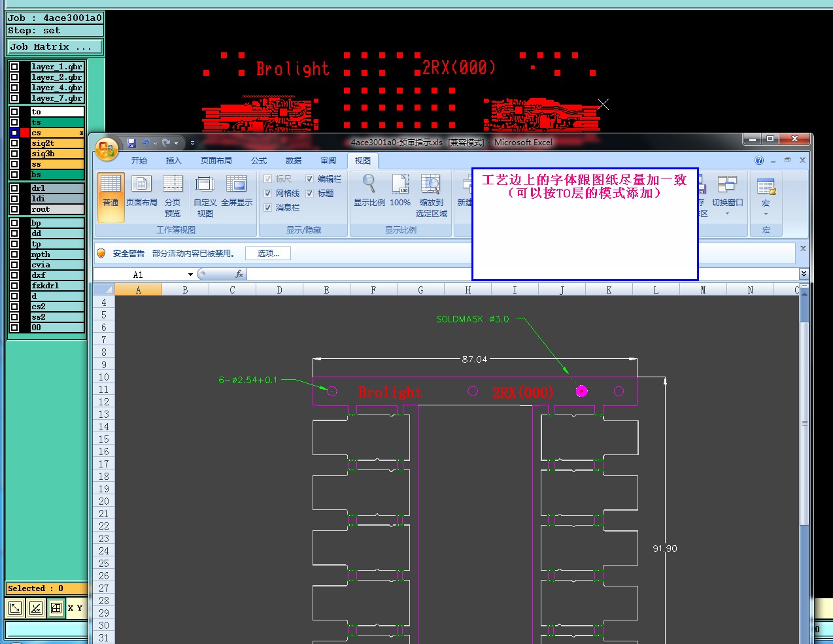Redo action in Excel quick access toolbar
Screen dimensions: 833x644
point(167,143)
